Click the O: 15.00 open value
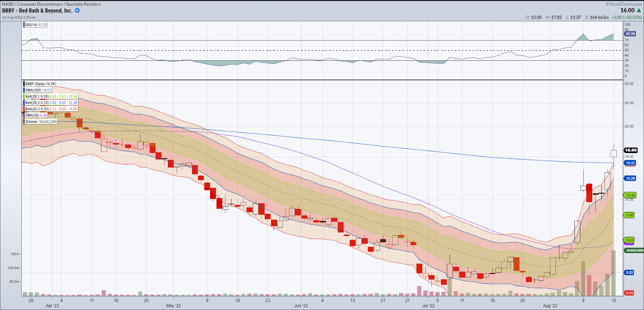Viewport: 644px width, 310px height. (534, 17)
